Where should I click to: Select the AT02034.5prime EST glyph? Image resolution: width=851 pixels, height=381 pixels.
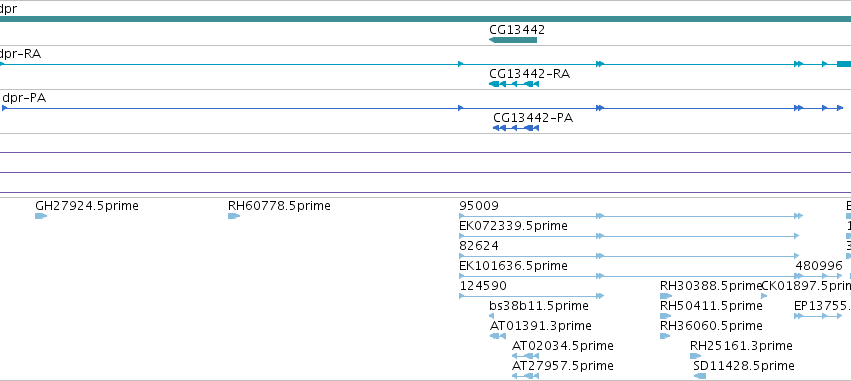pyautogui.click(x=525, y=356)
